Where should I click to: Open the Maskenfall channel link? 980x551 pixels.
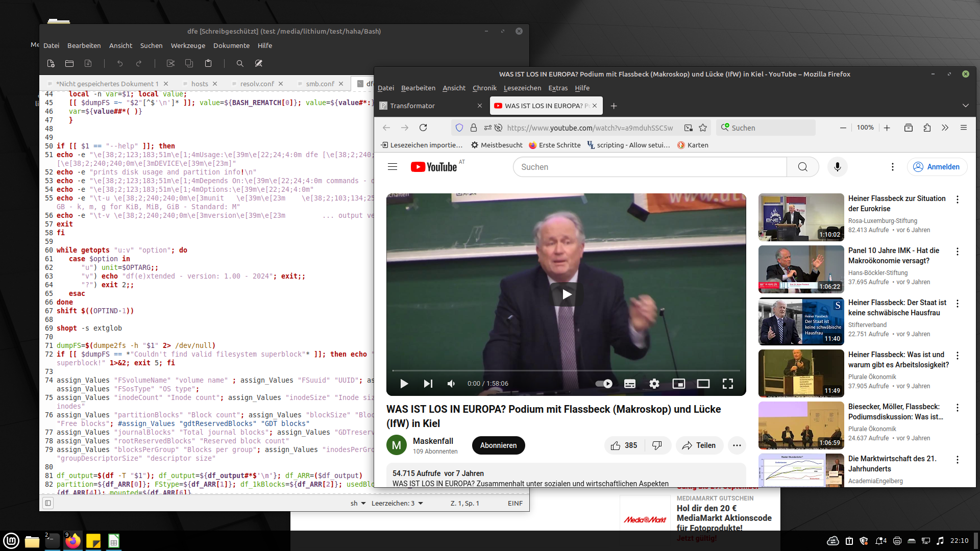433,441
